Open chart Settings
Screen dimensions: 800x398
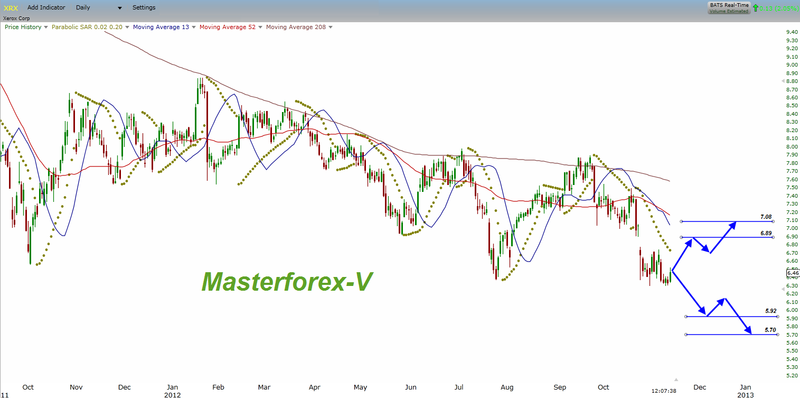pos(144,8)
